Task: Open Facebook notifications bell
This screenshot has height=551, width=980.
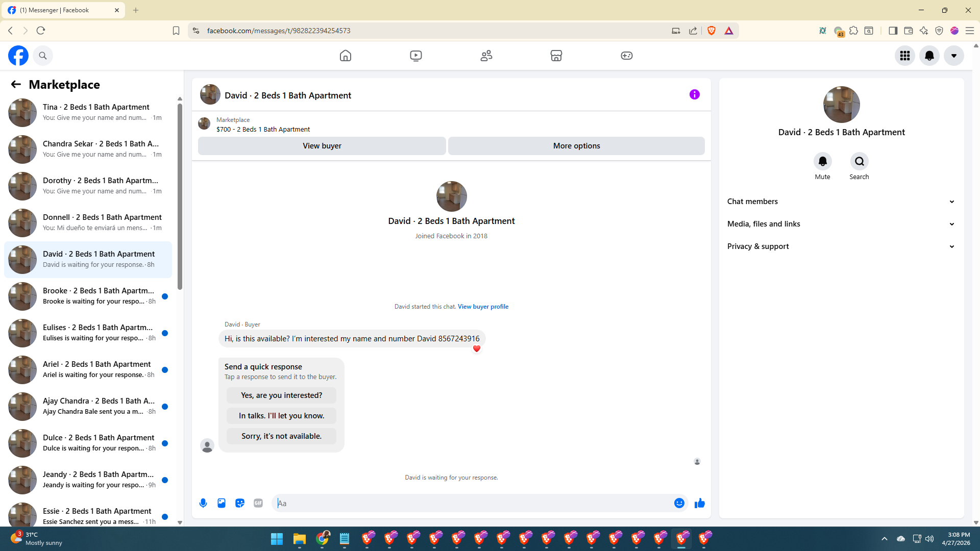Action: point(929,56)
